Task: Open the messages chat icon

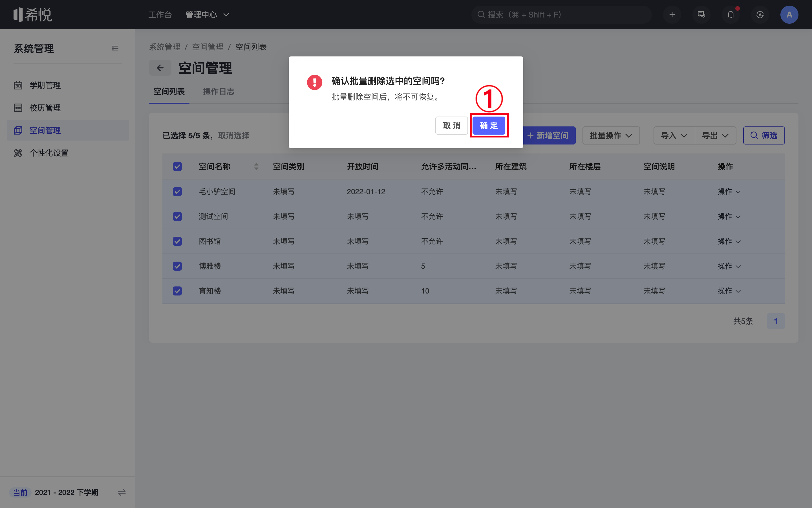Action: point(701,14)
